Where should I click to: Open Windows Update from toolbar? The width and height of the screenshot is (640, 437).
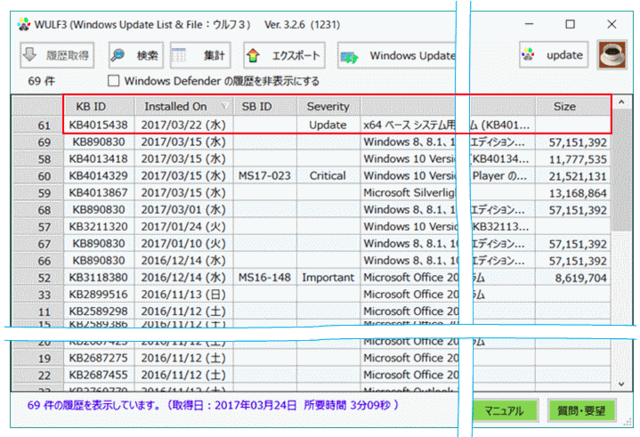click(x=397, y=55)
